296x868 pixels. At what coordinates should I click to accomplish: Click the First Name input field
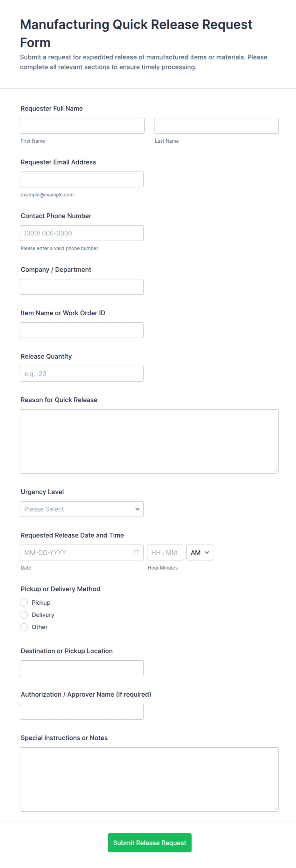82,126
